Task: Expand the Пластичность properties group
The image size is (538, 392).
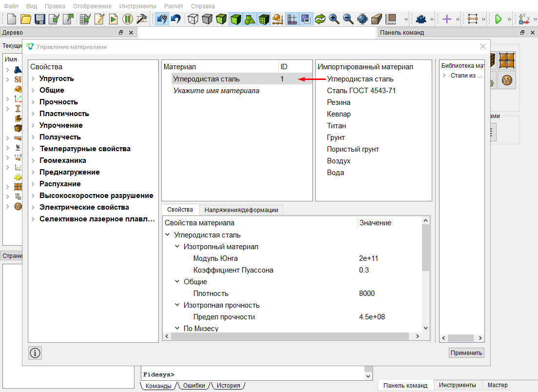Action: click(33, 114)
